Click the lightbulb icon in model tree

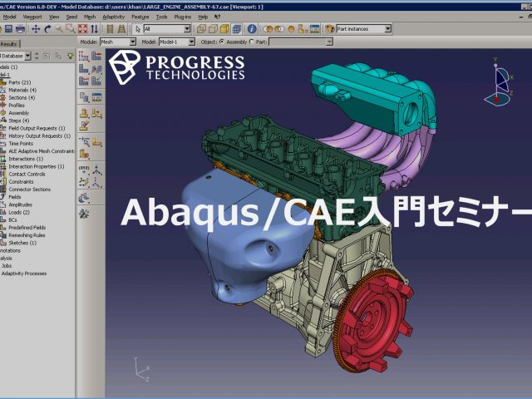point(70,56)
